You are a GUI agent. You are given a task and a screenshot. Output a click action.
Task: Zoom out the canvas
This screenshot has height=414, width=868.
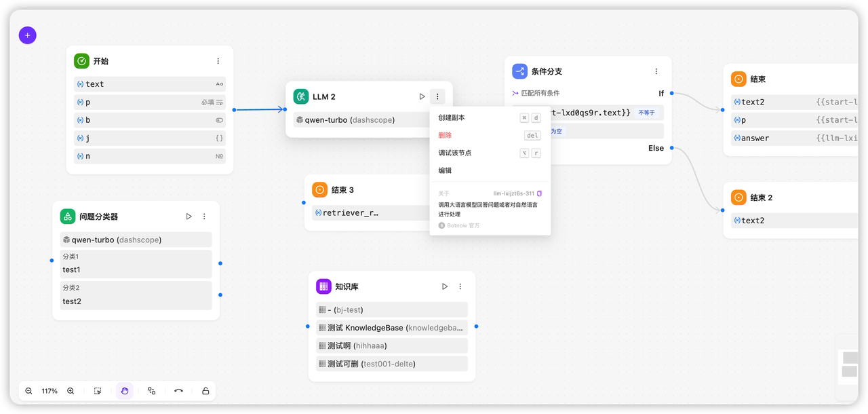(x=28, y=391)
